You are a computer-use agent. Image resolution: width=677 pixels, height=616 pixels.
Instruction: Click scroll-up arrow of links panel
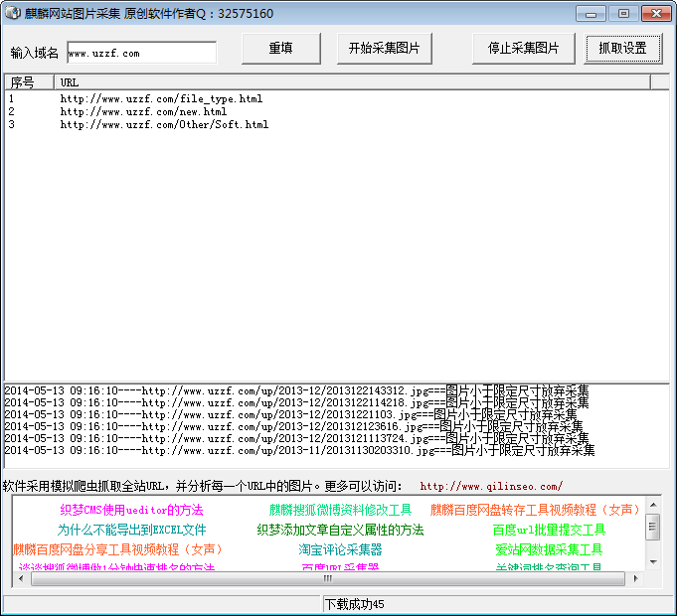click(653, 505)
